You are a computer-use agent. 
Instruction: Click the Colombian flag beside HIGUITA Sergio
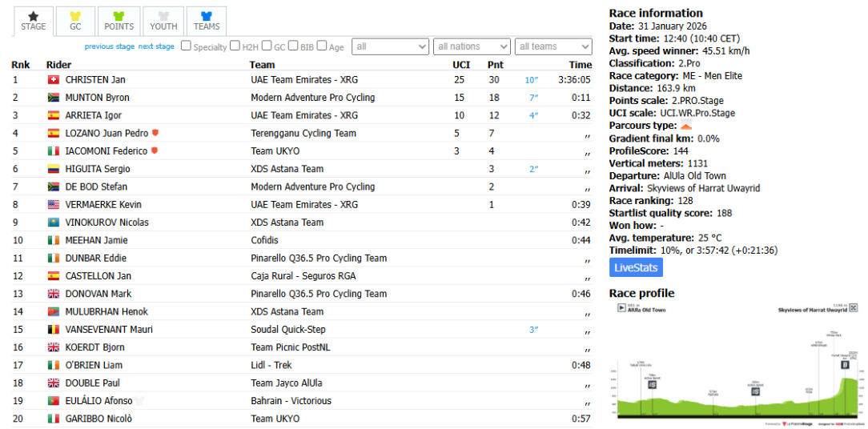tap(54, 169)
